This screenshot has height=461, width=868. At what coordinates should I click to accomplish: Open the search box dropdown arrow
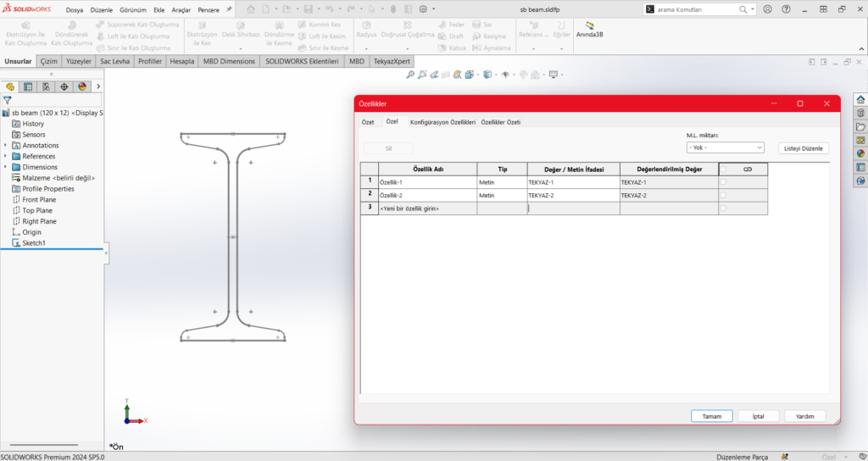click(x=754, y=9)
